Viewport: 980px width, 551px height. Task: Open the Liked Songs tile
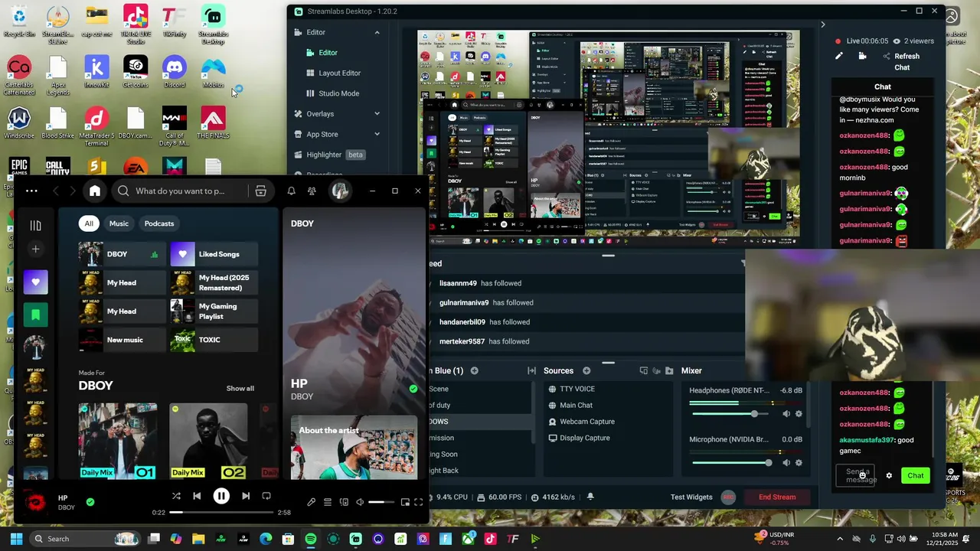(214, 254)
